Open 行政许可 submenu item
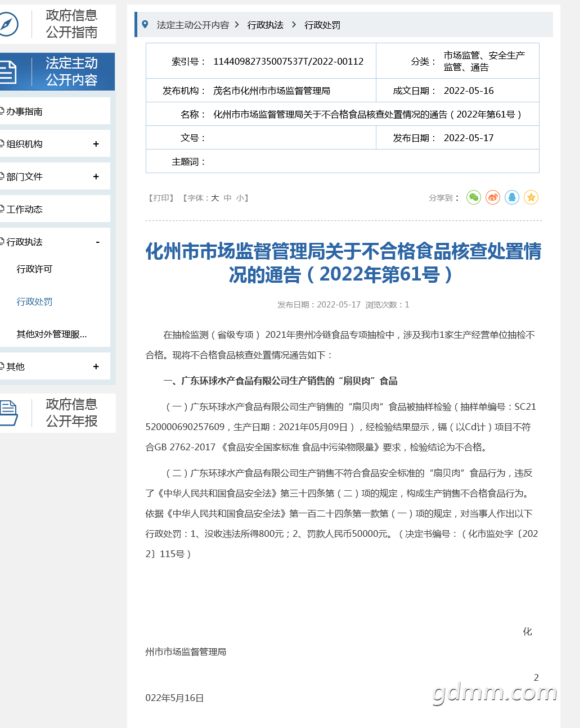This screenshot has width=584, height=728. coord(34,269)
